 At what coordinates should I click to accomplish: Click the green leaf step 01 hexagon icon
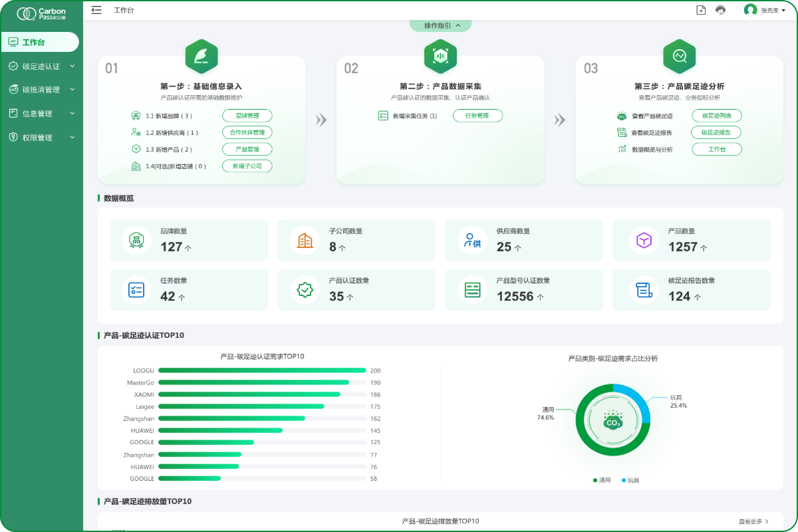point(201,57)
